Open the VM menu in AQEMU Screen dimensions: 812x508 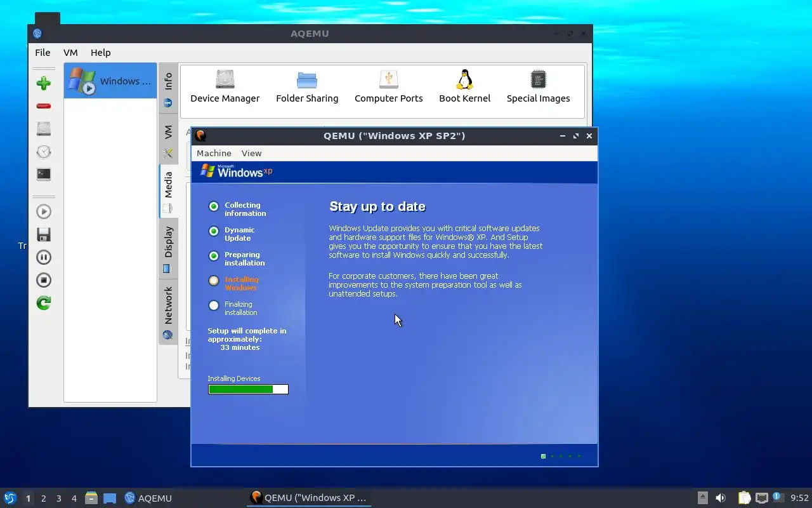click(70, 53)
